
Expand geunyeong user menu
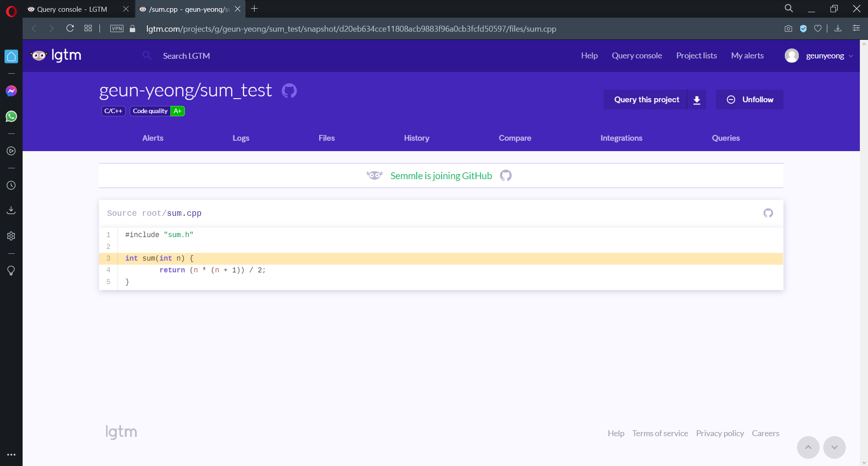point(830,56)
